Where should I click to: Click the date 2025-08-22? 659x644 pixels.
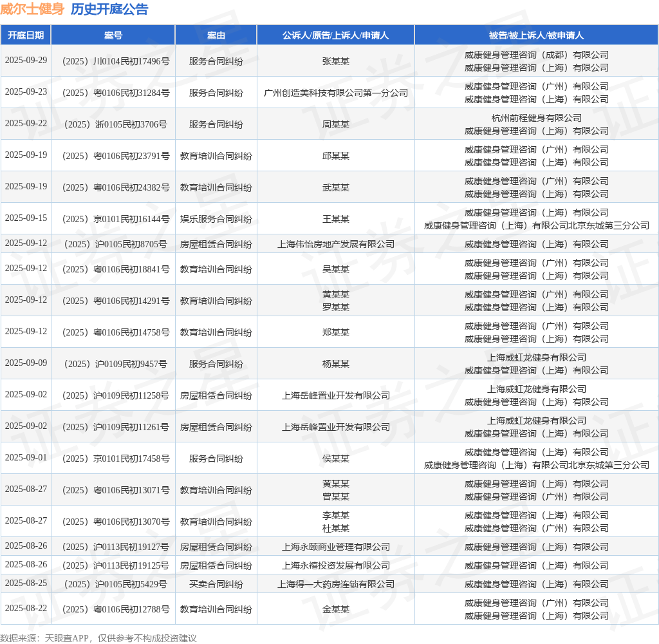pyautogui.click(x=26, y=608)
